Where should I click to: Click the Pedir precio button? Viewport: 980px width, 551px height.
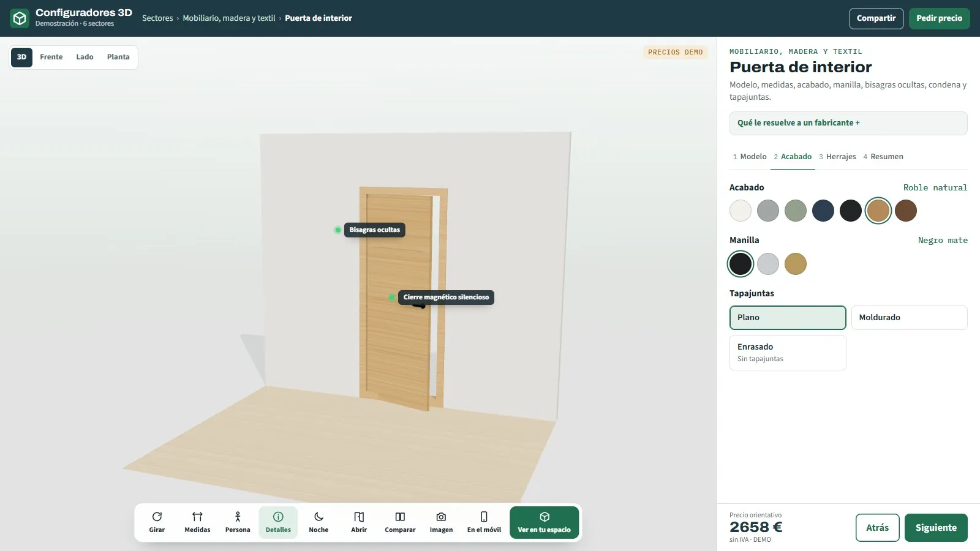click(x=939, y=18)
